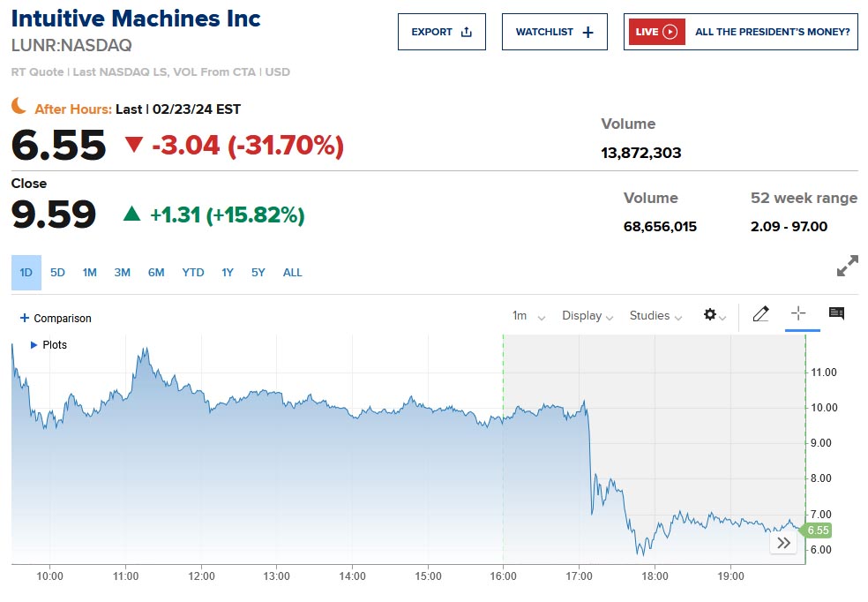The image size is (868, 602).
Task: Switch to the YTD range tab
Action: pos(192,273)
